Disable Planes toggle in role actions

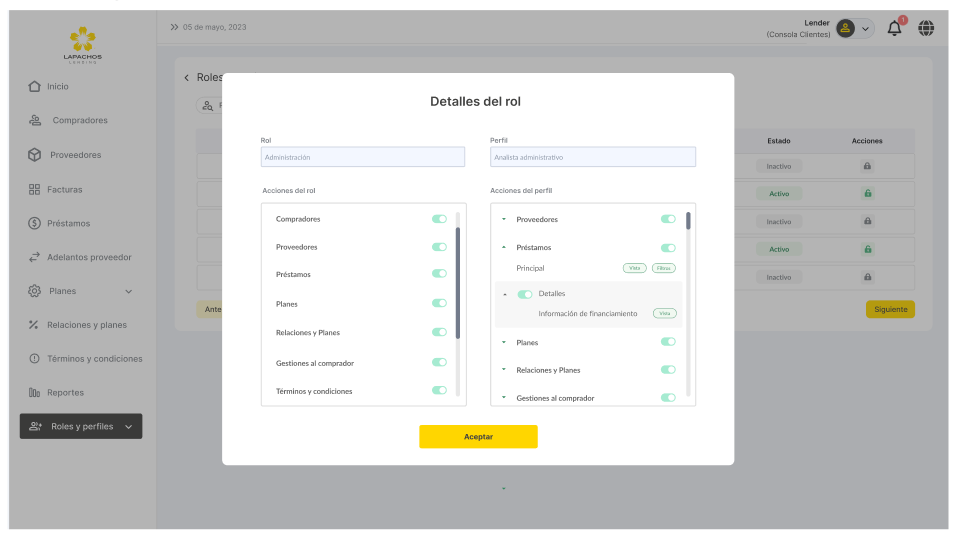pyautogui.click(x=439, y=303)
